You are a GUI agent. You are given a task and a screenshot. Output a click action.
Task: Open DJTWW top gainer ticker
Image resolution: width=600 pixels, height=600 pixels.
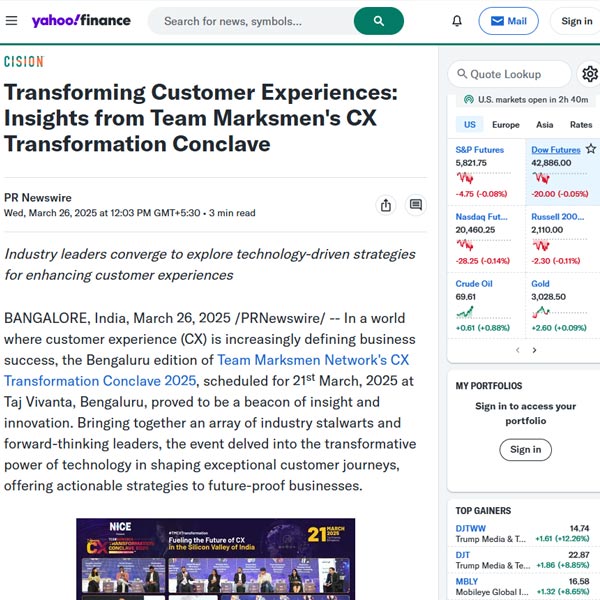point(470,528)
